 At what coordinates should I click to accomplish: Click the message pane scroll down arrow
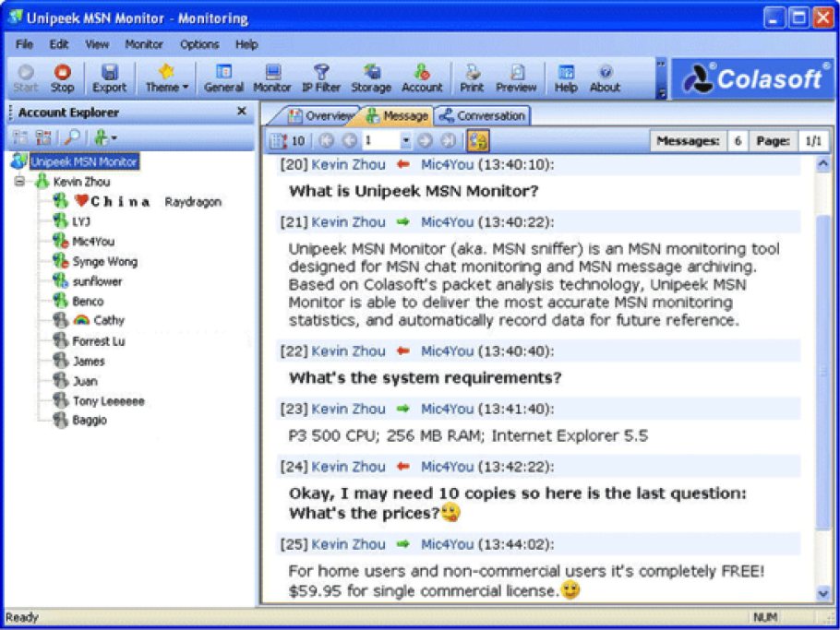(823, 592)
